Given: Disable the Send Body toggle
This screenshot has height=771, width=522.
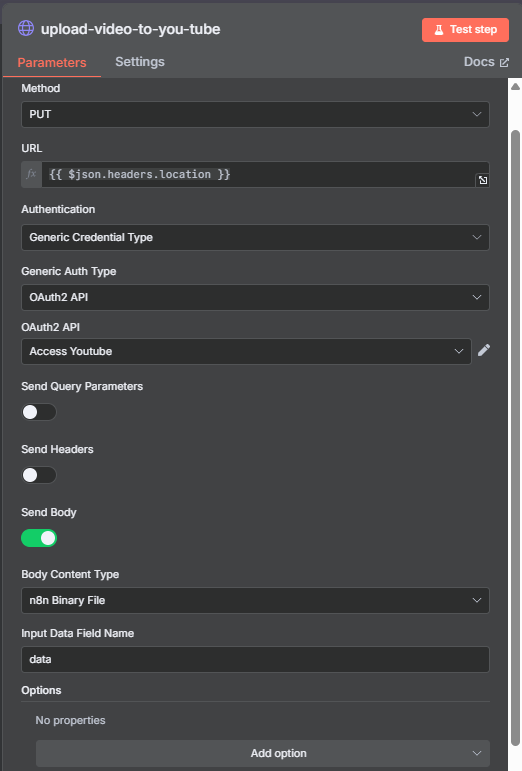Looking at the screenshot, I should (x=39, y=538).
